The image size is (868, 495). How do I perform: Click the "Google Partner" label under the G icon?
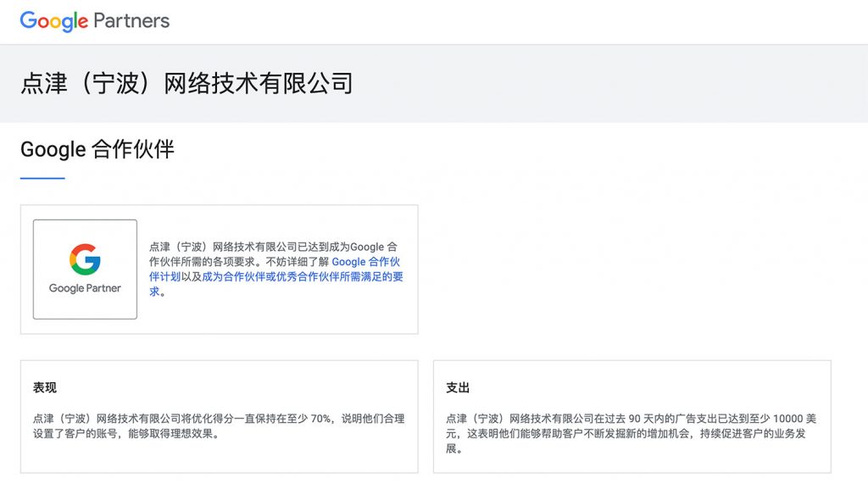[x=85, y=288]
